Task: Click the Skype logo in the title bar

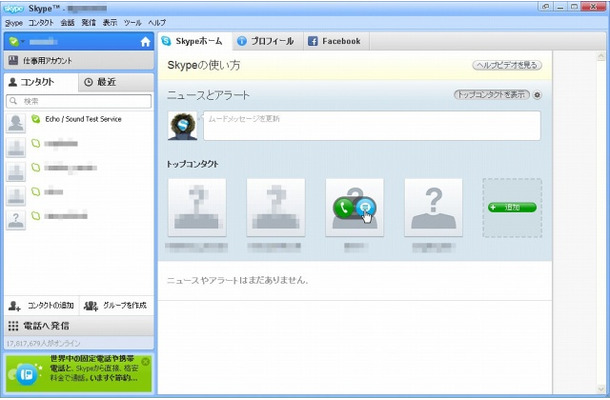Action: [x=14, y=8]
